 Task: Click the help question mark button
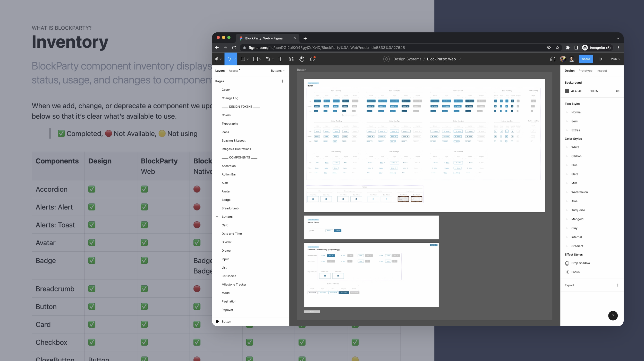[x=613, y=316]
